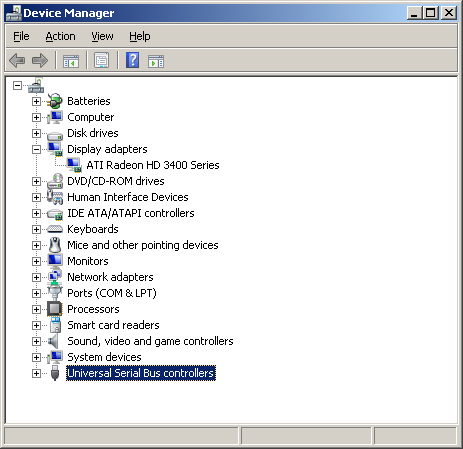This screenshot has width=463, height=449.
Task: Select ATI Radeon HD 3400 Series
Action: [x=153, y=165]
